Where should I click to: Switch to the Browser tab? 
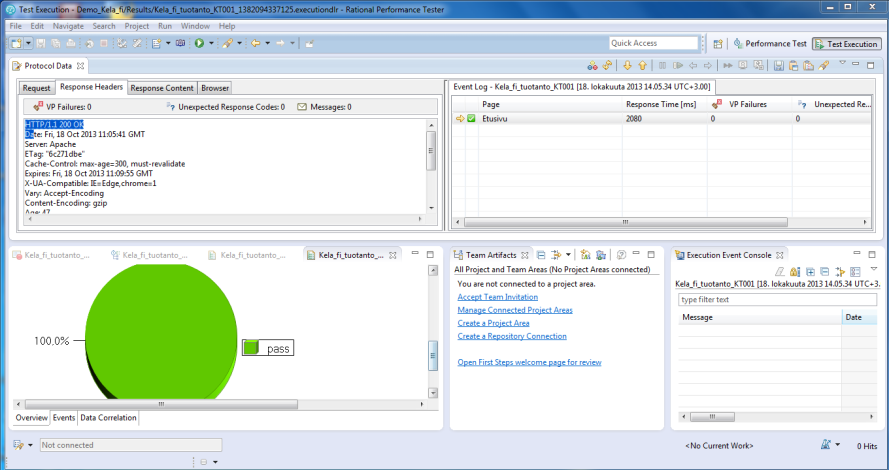click(x=215, y=88)
